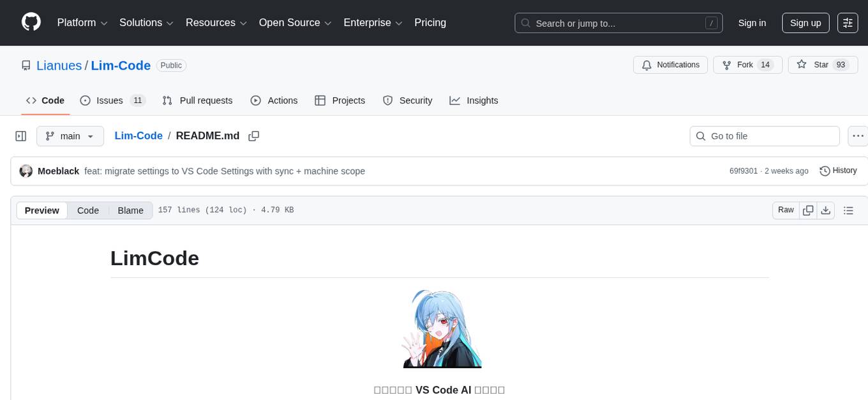Open the more options ellipsis menu
Screen dimensions: 868x400
click(x=858, y=135)
